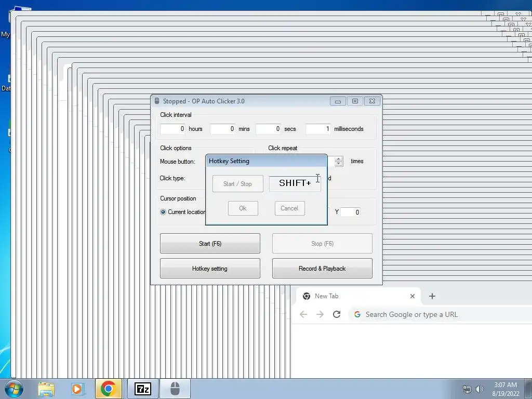Open the Hotkey setting button

tap(210, 269)
